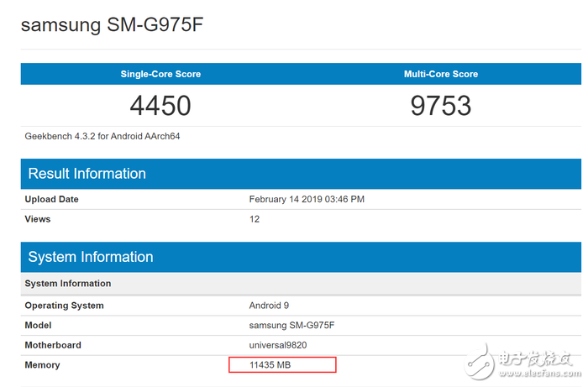Screen dimensions: 588x387
Task: Click the Result Information section header
Action: coord(87,174)
